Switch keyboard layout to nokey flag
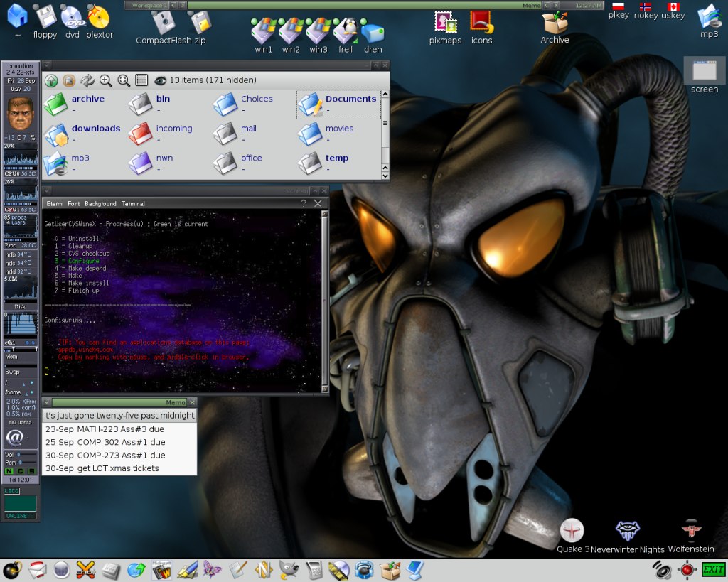 pos(646,11)
